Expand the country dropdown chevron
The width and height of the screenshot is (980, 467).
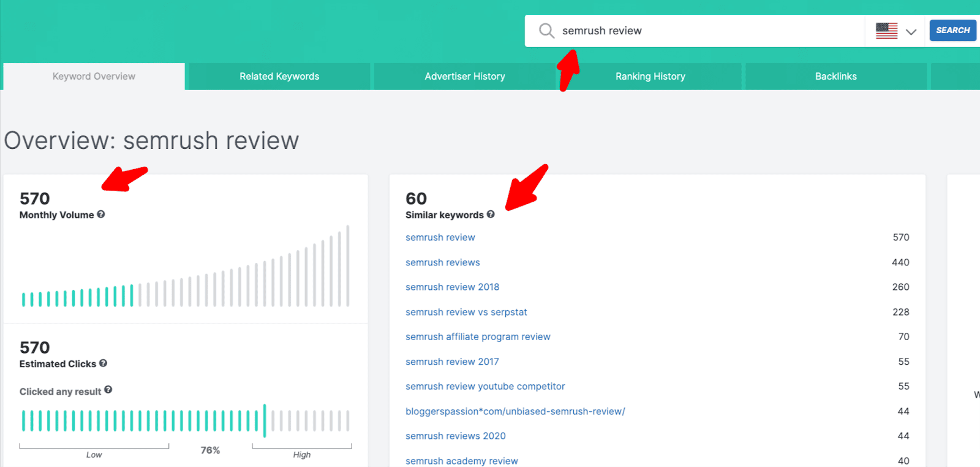911,32
